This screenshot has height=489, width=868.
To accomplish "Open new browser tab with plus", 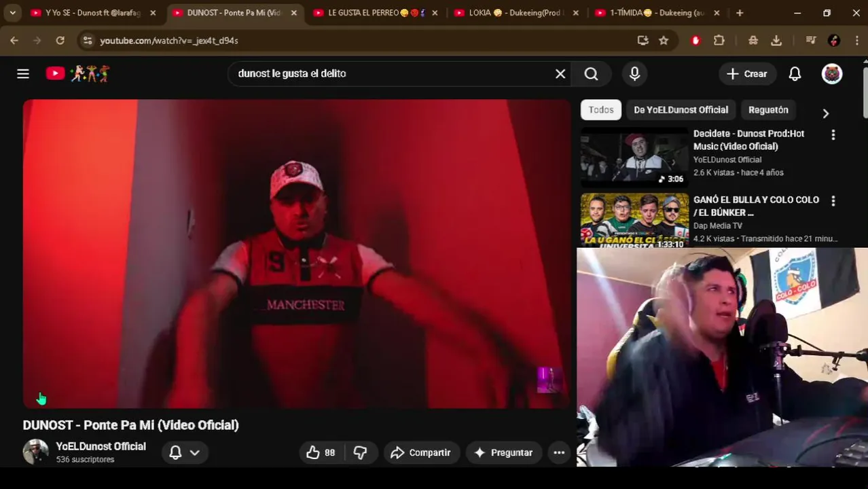I will pos(740,13).
